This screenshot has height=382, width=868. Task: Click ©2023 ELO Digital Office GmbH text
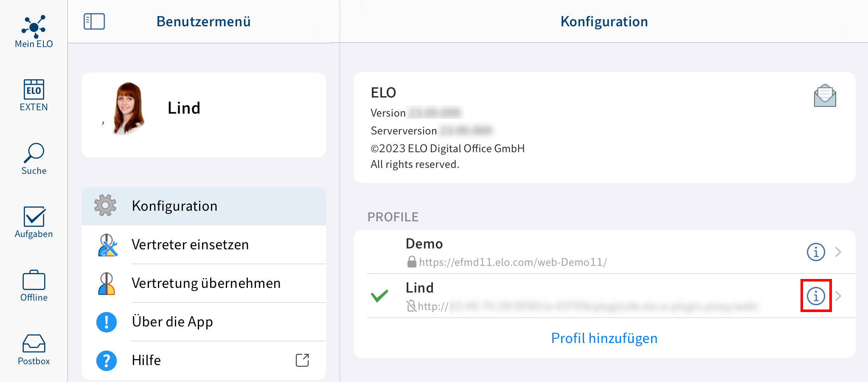(448, 149)
